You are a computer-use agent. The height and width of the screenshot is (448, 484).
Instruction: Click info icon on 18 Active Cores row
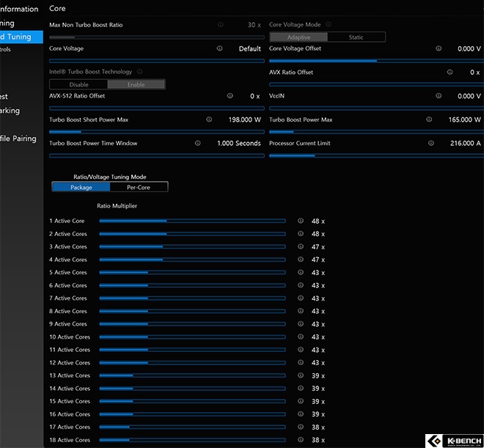(301, 440)
